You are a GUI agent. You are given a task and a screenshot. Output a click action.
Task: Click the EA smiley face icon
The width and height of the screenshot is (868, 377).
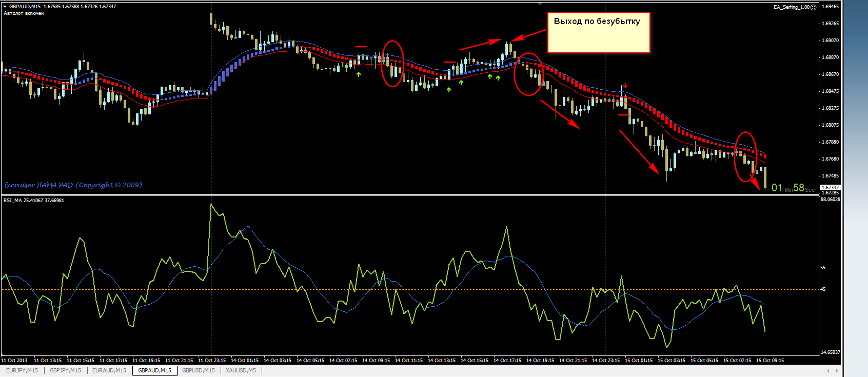point(813,7)
